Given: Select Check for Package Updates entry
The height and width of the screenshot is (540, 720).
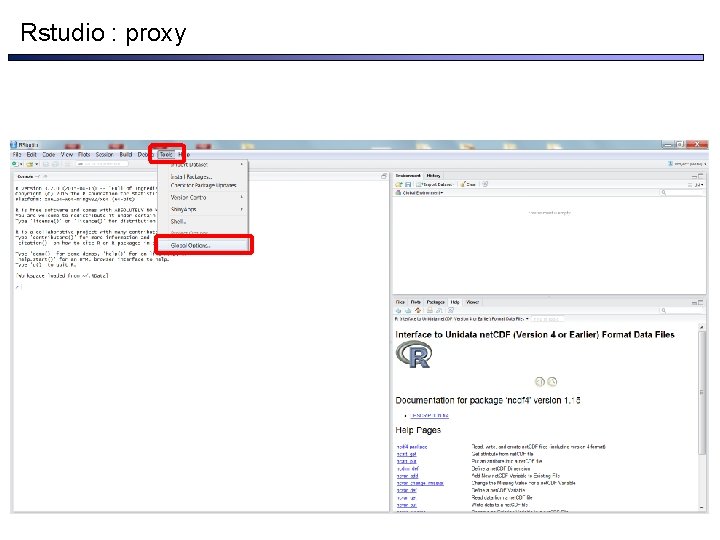Looking at the screenshot, I should point(203,186).
